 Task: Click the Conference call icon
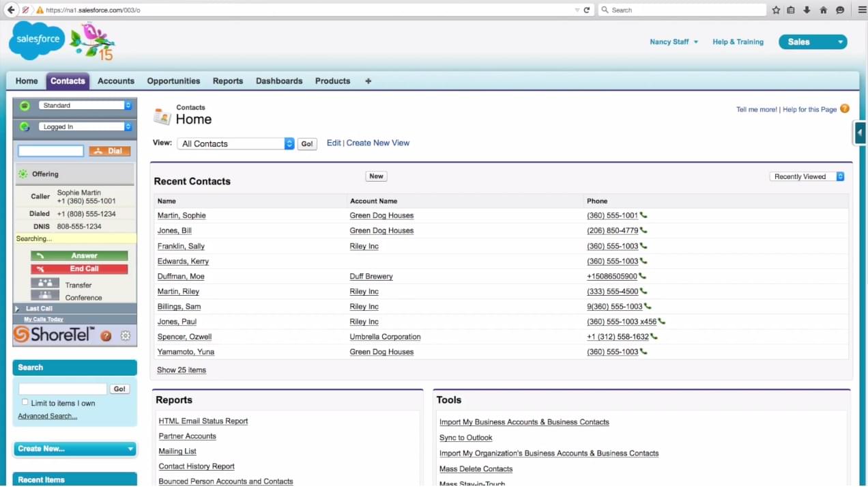tap(45, 296)
